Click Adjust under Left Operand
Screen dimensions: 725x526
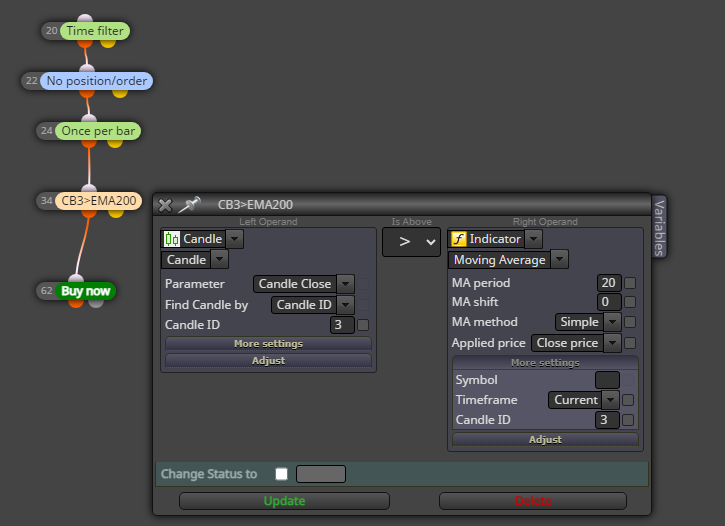click(x=268, y=361)
